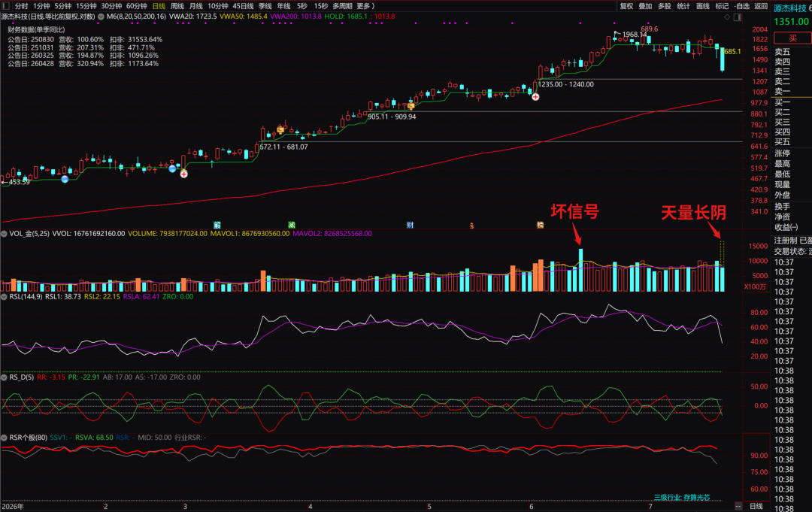Select the 5秒 period tab
The height and width of the screenshot is (512, 812).
302,6
